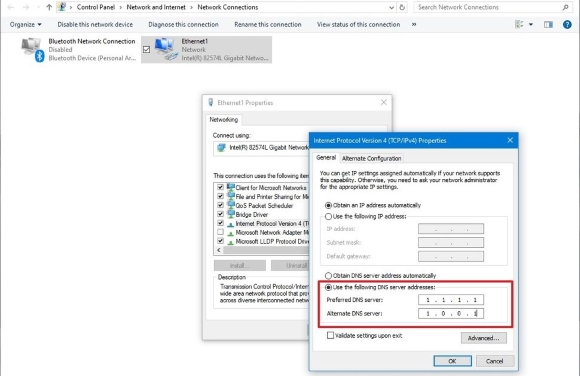This screenshot has height=376, width=580.
Task: Select Bluetooth Network Connection icon
Action: coord(32,50)
